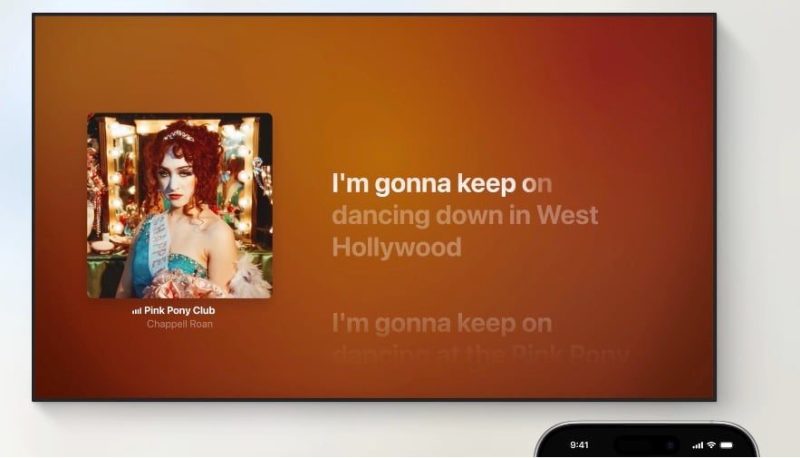Tap the Wi-Fi icon in iPhone status bar
The image size is (800, 458).
[x=711, y=445]
